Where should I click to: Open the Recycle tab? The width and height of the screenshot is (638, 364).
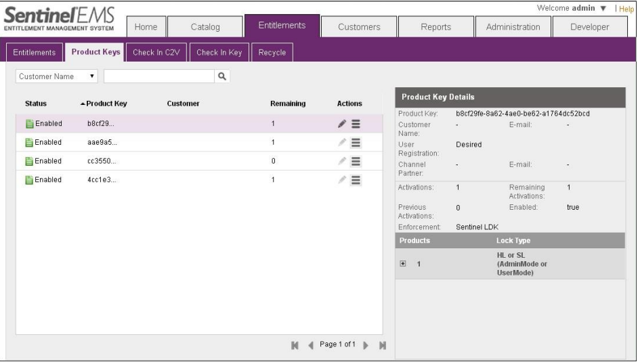(272, 53)
